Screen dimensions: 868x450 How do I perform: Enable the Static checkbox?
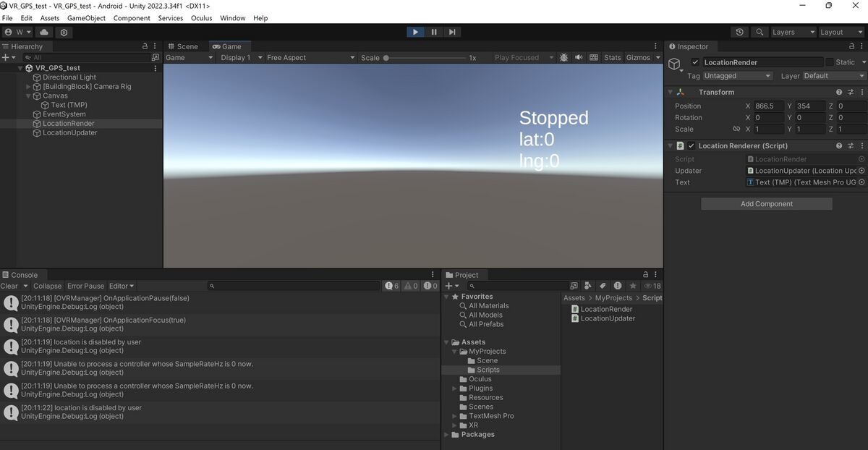pyautogui.click(x=830, y=62)
